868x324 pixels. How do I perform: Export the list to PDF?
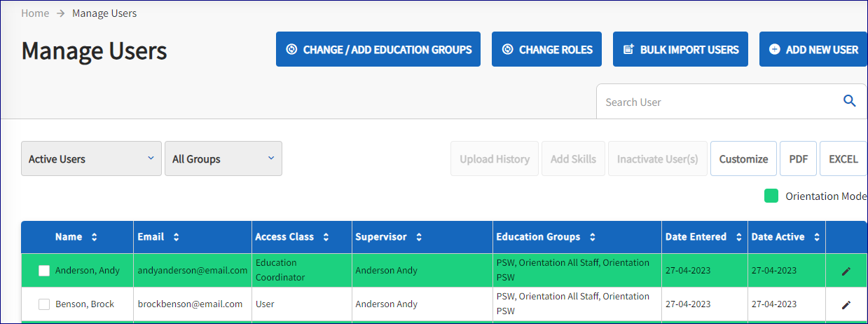tap(799, 158)
